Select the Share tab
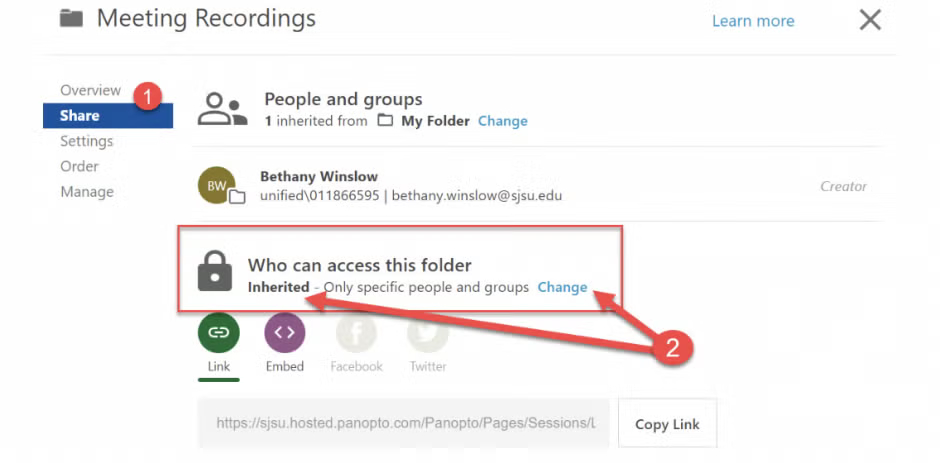The width and height of the screenshot is (940, 463). click(80, 116)
